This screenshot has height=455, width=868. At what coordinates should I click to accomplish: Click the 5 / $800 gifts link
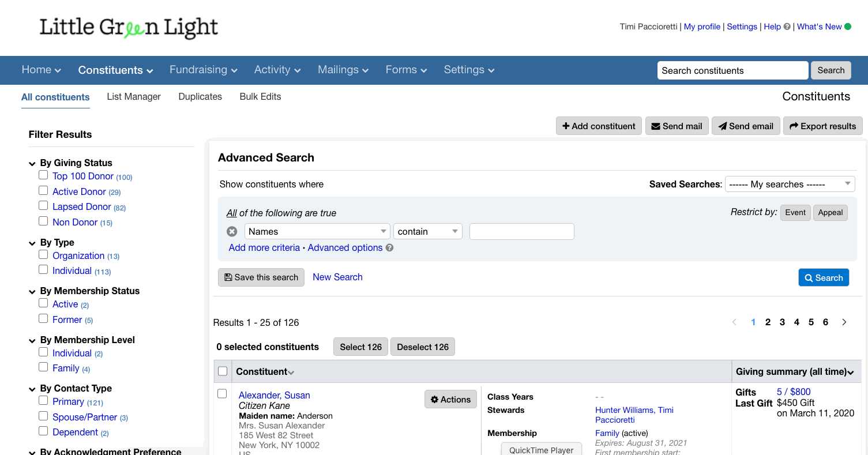tap(794, 392)
